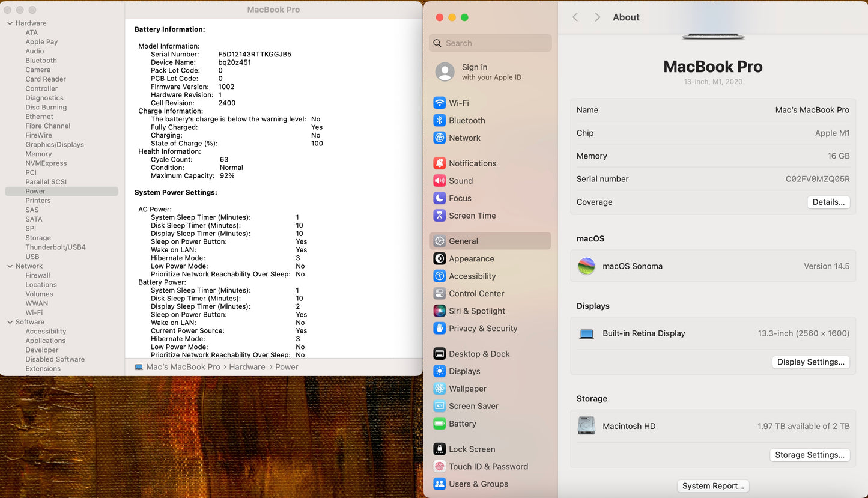
Task: Click the Privacy & Security hand icon
Action: [x=439, y=329]
